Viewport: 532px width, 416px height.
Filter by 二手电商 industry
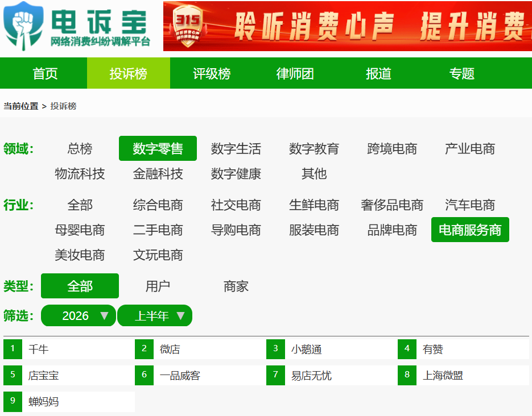point(158,230)
